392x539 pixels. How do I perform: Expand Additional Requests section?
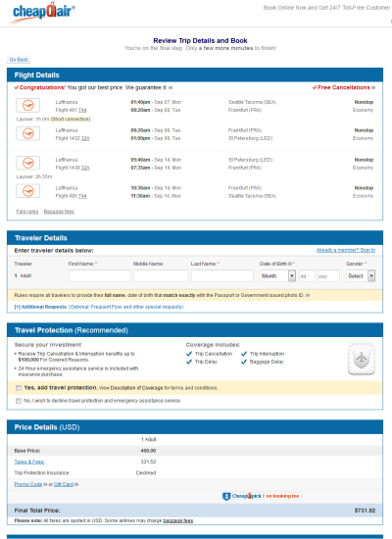(99, 307)
